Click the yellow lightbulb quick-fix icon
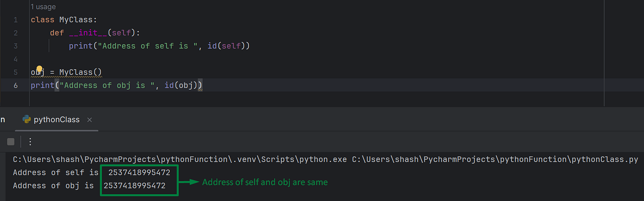644x201 pixels. [x=40, y=69]
